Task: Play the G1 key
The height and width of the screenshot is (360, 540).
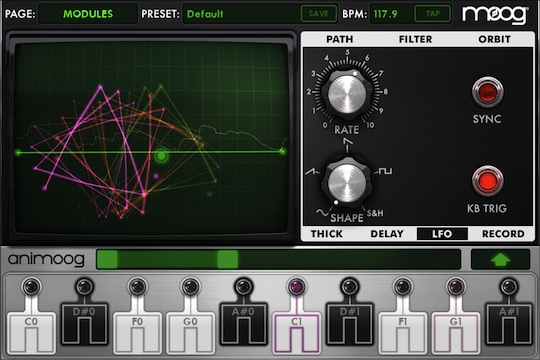Action: (x=456, y=333)
